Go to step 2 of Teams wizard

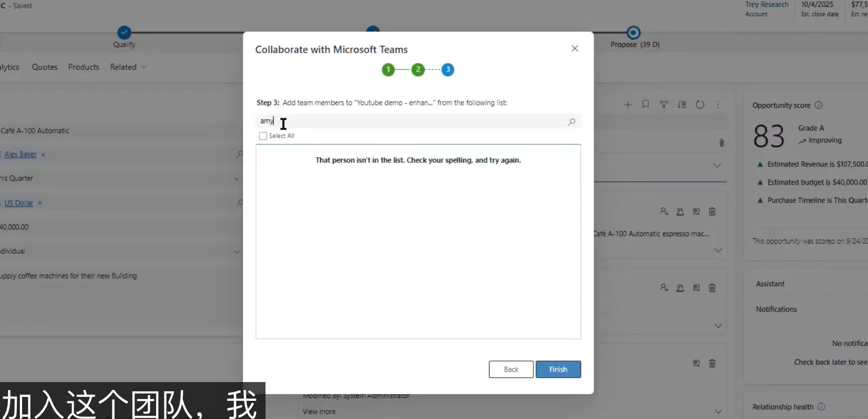418,70
